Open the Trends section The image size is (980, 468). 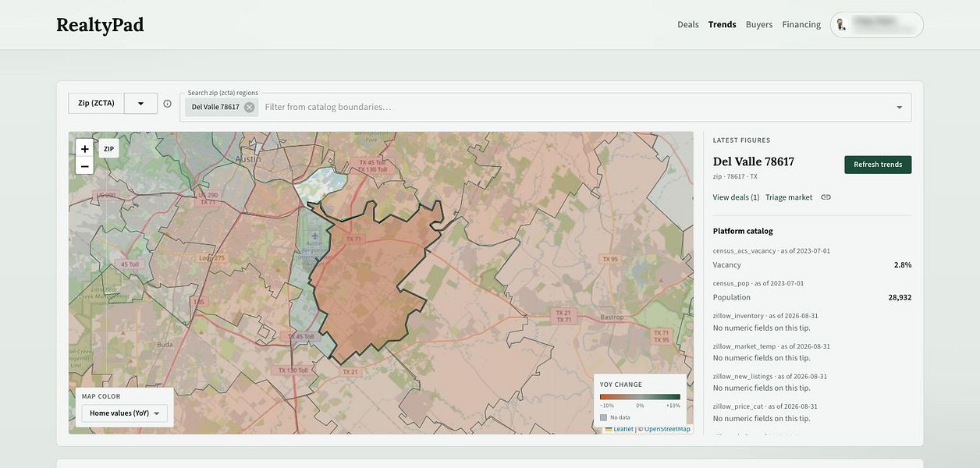pos(723,25)
